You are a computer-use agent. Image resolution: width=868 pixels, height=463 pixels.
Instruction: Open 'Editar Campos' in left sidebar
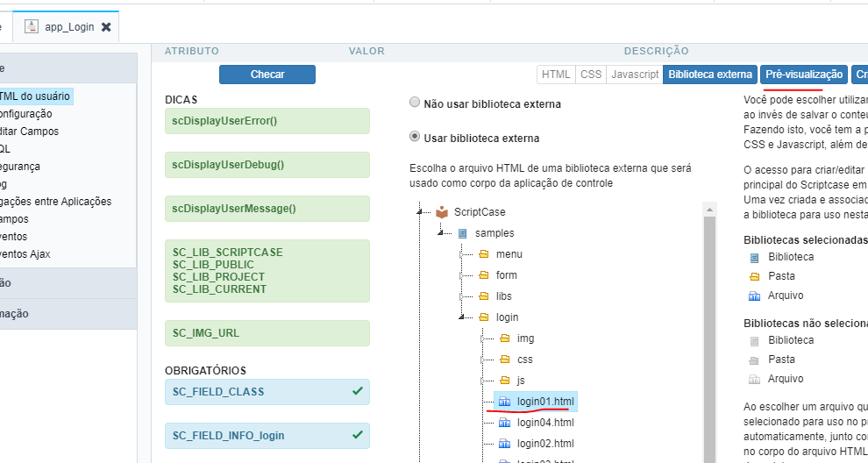point(29,132)
